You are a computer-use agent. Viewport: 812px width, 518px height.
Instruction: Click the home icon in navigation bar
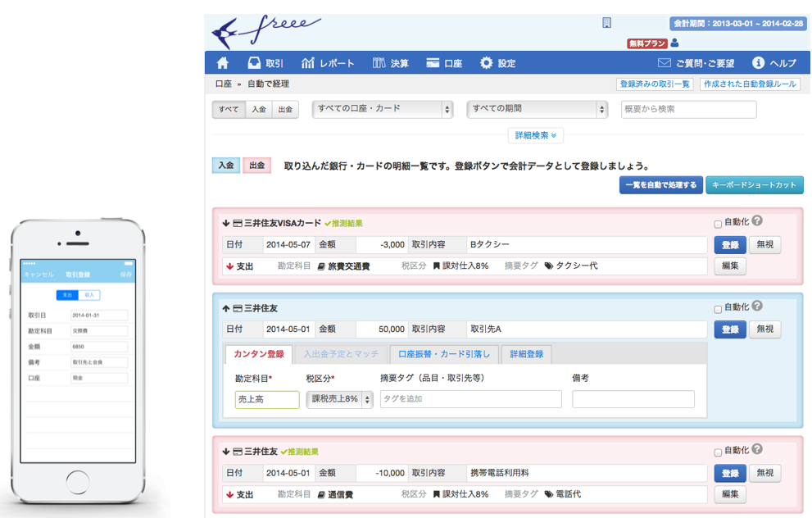click(223, 63)
